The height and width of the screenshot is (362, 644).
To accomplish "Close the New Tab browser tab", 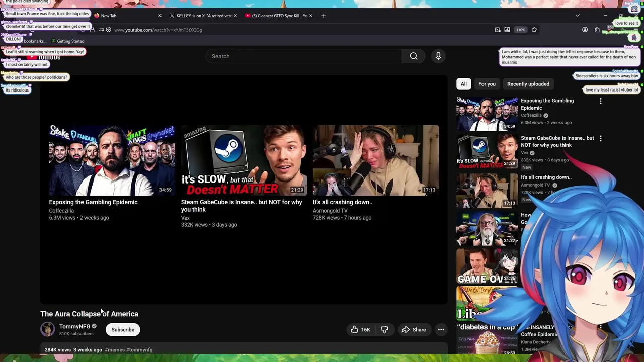I will click(160, 16).
